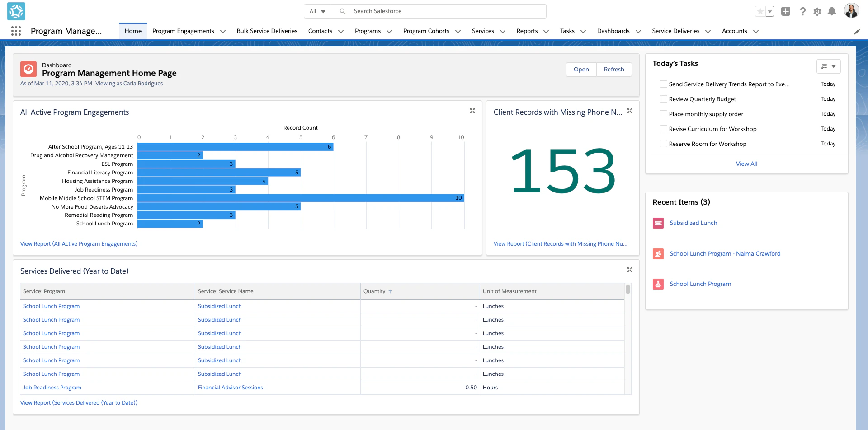This screenshot has height=430, width=868.
Task: Click the Setup gear icon
Action: click(x=817, y=11)
